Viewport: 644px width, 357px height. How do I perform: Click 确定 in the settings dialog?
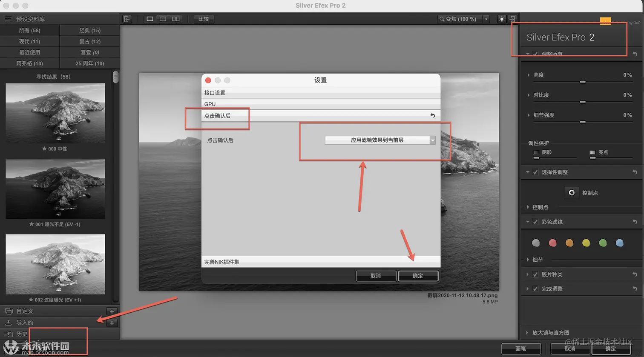point(418,276)
